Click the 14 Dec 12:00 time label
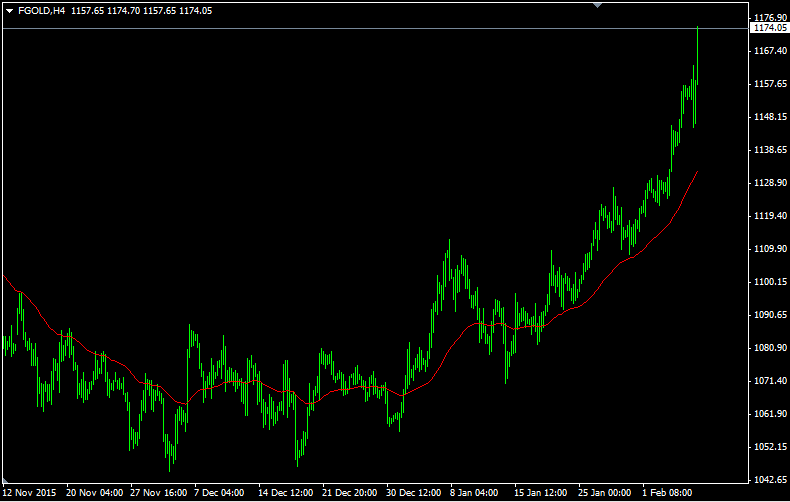 point(286,492)
